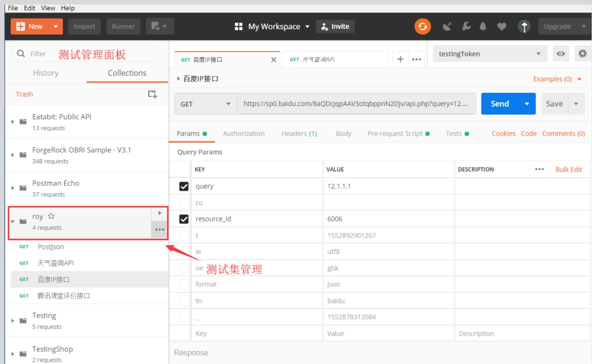Click the Postman Echo folder icon
The height and width of the screenshot is (364, 592).
click(23, 188)
